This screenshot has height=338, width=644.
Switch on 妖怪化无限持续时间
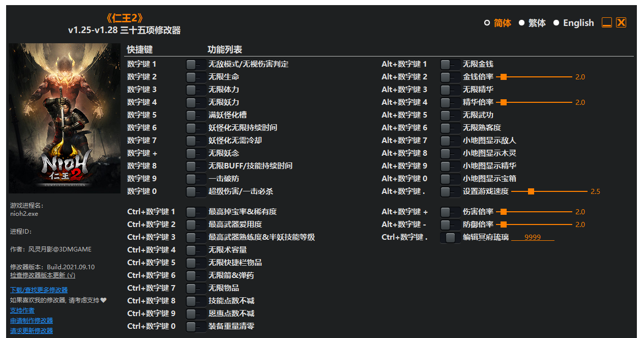pos(196,128)
